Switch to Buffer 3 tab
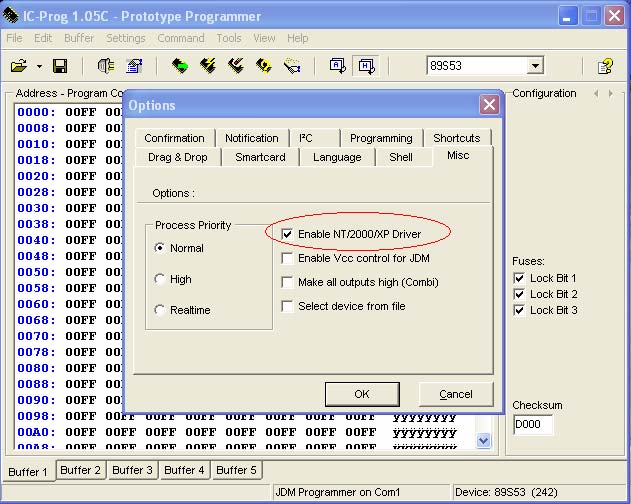 click(132, 470)
